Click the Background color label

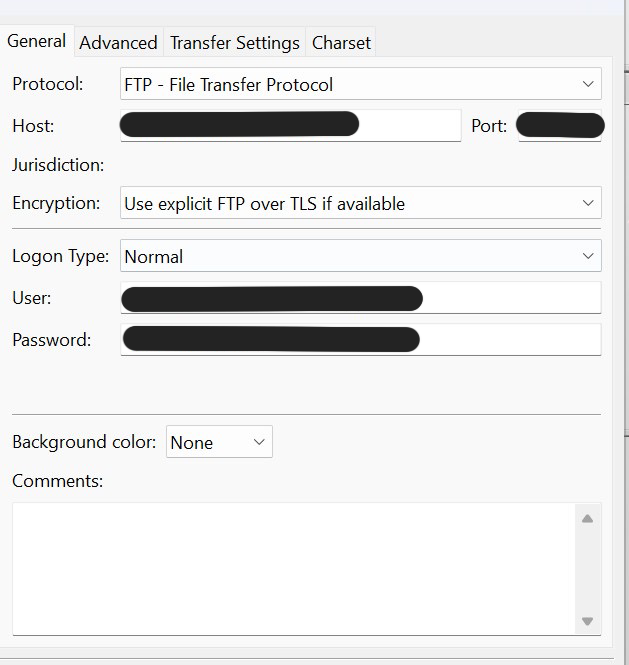coord(84,442)
